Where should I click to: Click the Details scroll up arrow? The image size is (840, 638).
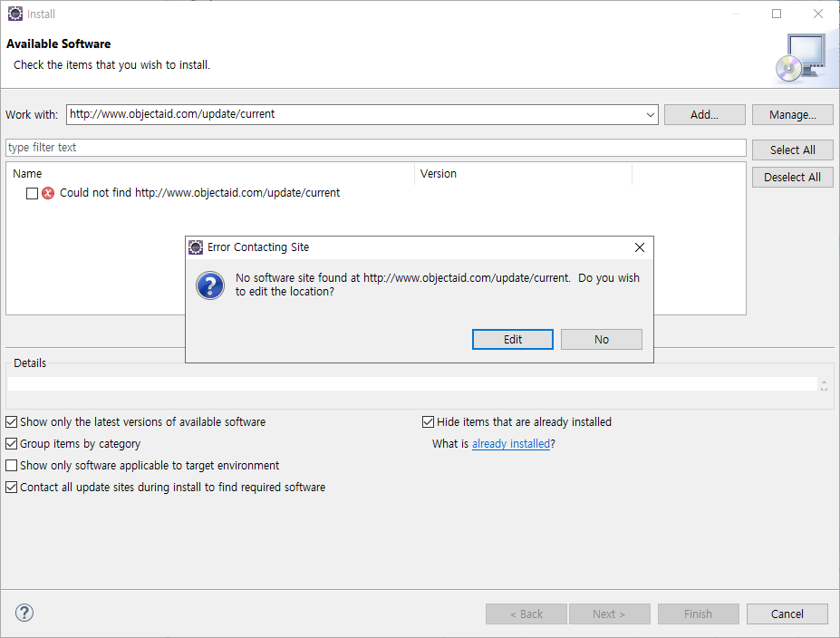tap(824, 382)
